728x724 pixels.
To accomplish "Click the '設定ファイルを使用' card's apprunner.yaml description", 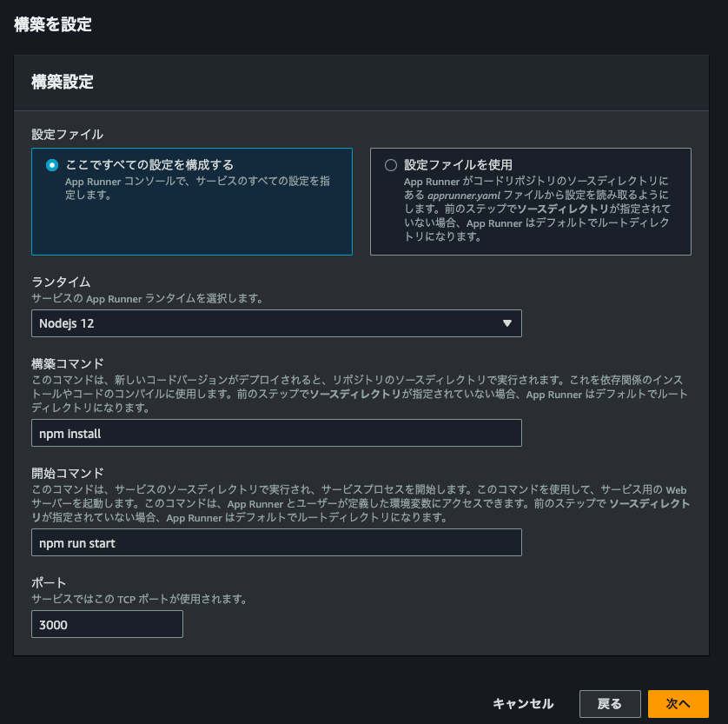I will pos(536,209).
